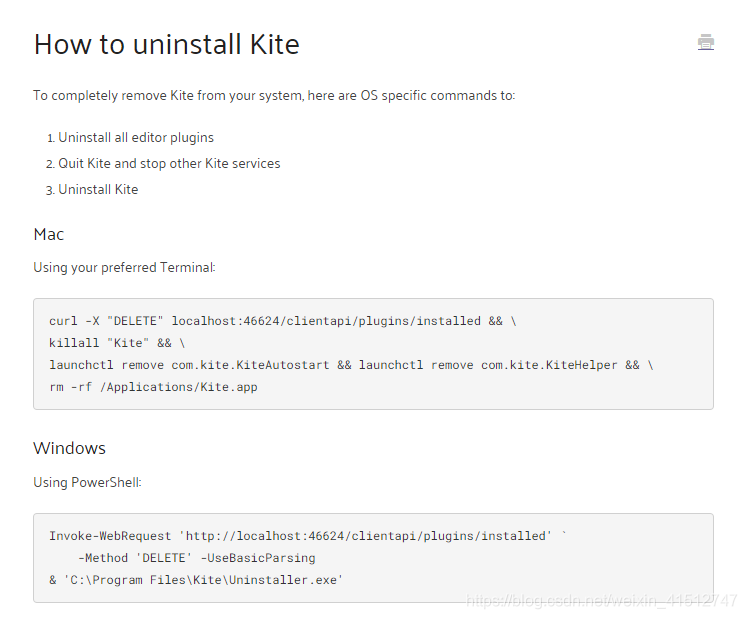Click the killall "Kite" command line
The image size is (747, 619).
tap(117, 343)
